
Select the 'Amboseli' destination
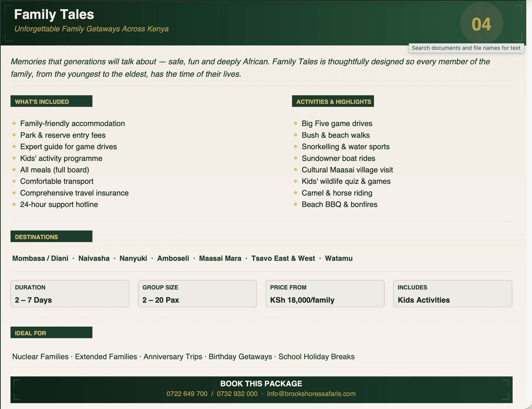point(173,258)
